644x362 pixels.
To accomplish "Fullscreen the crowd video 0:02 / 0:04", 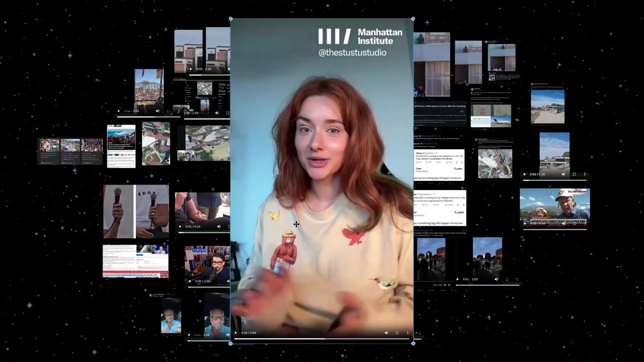I will tap(168, 111).
